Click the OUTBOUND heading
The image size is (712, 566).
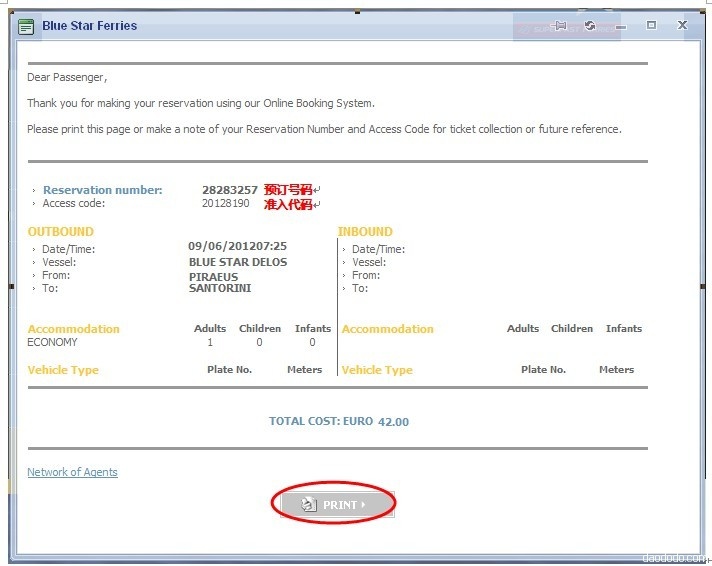click(61, 232)
